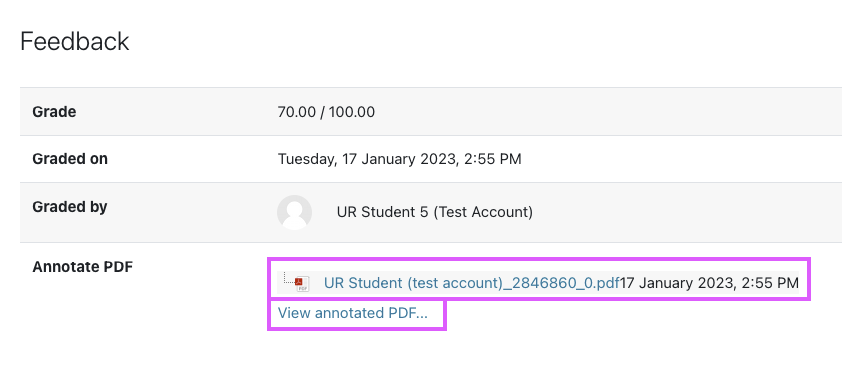Select the Graded on label
This screenshot has height=368, width=842.
[x=70, y=159]
